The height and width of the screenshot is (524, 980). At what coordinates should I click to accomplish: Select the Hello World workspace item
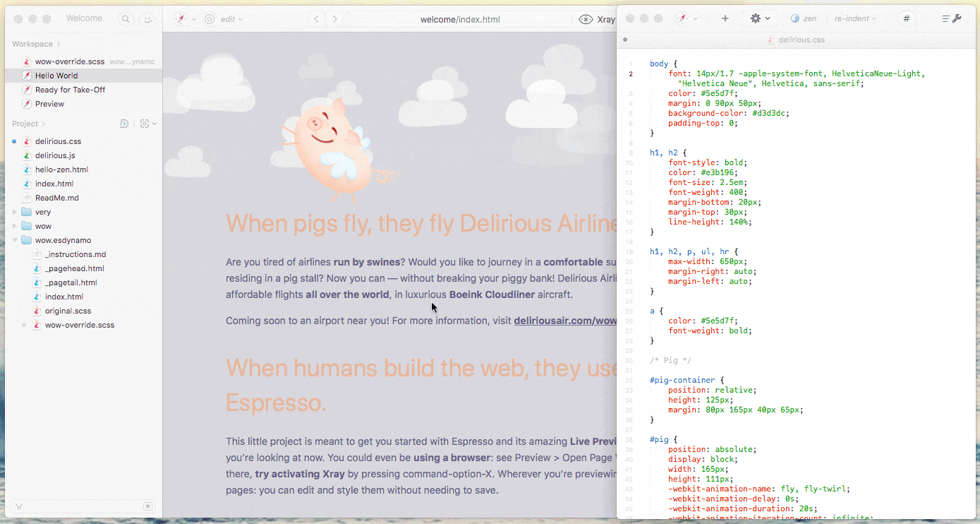84,76
